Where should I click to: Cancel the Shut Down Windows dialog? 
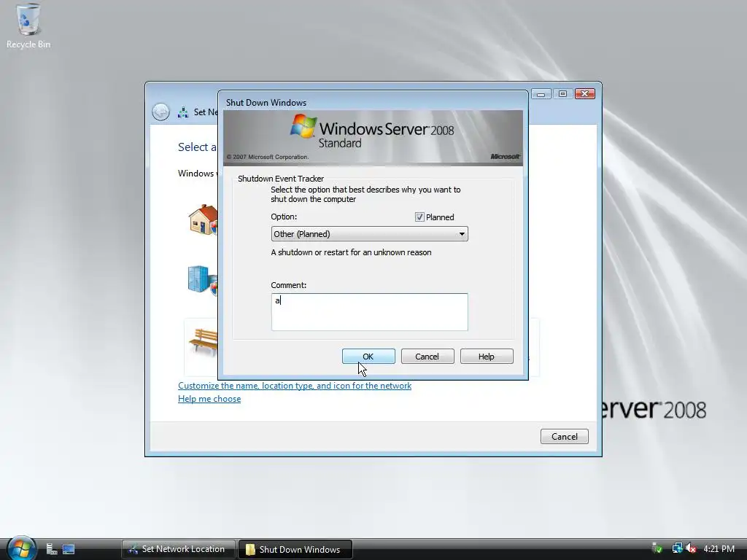coord(427,356)
